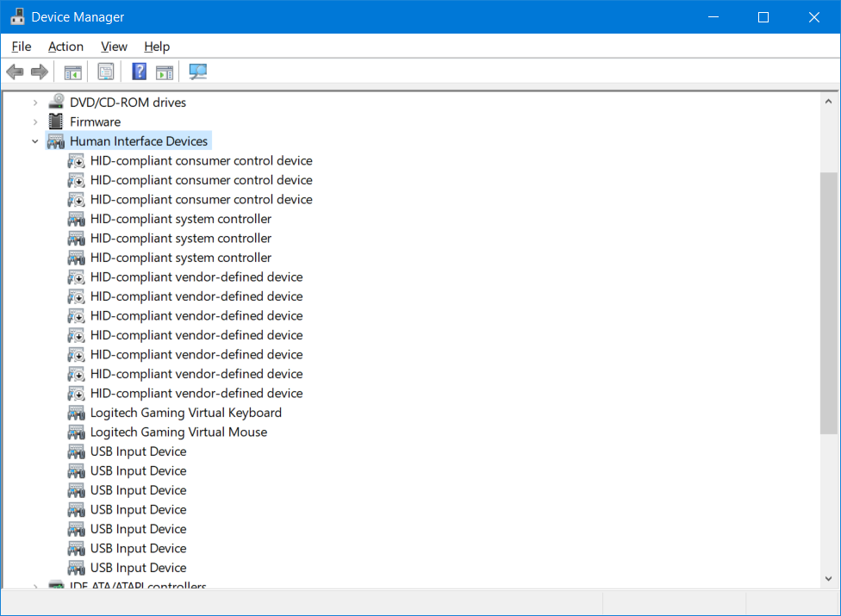Click the DVD/CD-ROM drives disc icon
Image resolution: width=841 pixels, height=616 pixels.
click(x=56, y=102)
